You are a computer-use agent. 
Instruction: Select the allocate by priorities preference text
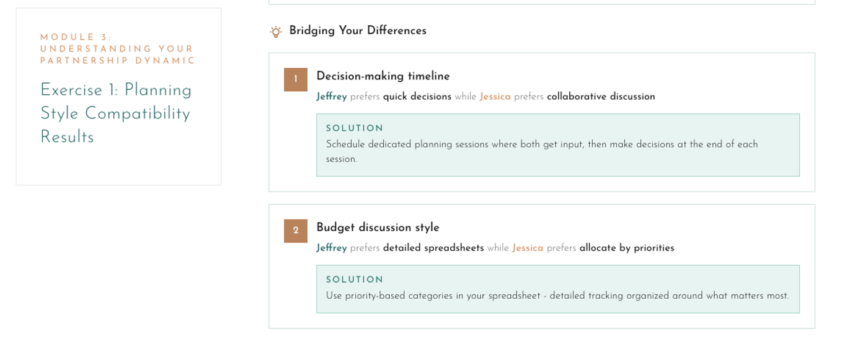click(x=627, y=247)
